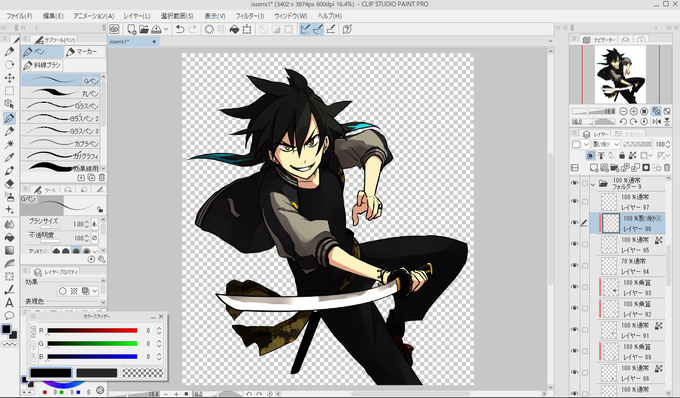Click the Help question mark icon
The width and height of the screenshot is (680, 398).
click(x=347, y=29)
